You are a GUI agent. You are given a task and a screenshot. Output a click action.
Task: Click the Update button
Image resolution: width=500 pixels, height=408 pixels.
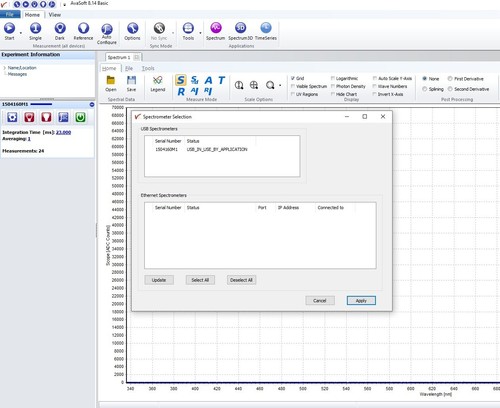click(x=159, y=280)
